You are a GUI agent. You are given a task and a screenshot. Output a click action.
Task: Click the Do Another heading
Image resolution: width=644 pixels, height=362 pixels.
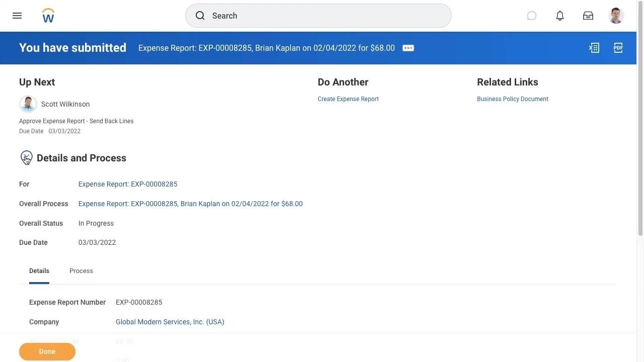[x=343, y=82]
